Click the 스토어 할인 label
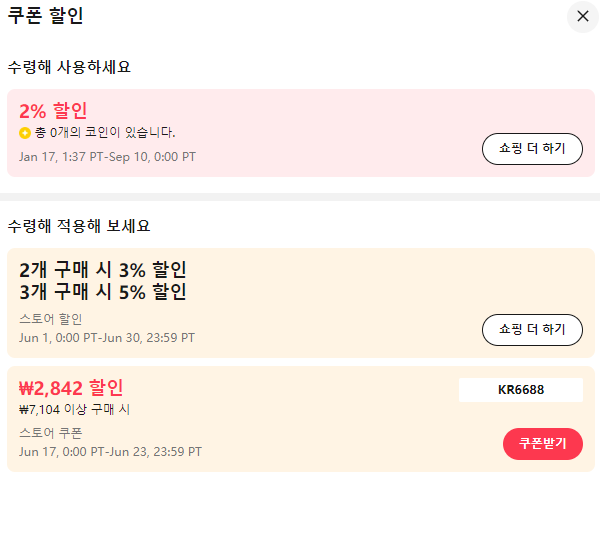The image size is (600, 557). [51, 319]
